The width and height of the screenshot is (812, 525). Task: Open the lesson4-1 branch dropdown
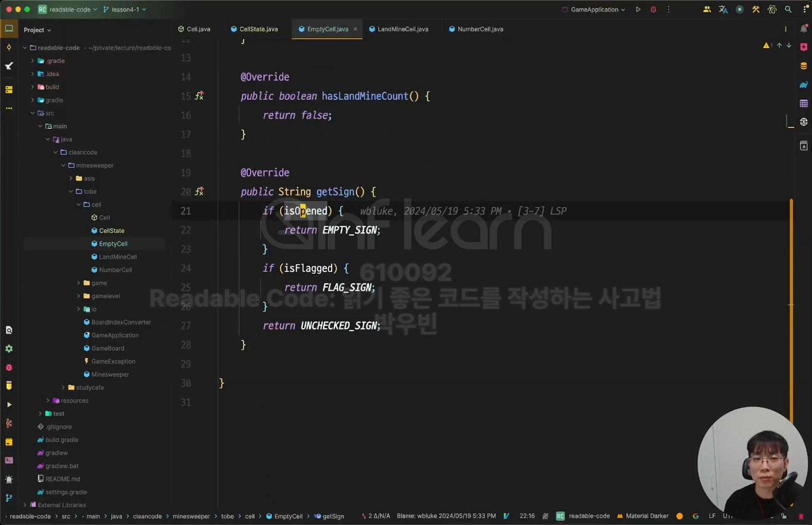[124, 9]
